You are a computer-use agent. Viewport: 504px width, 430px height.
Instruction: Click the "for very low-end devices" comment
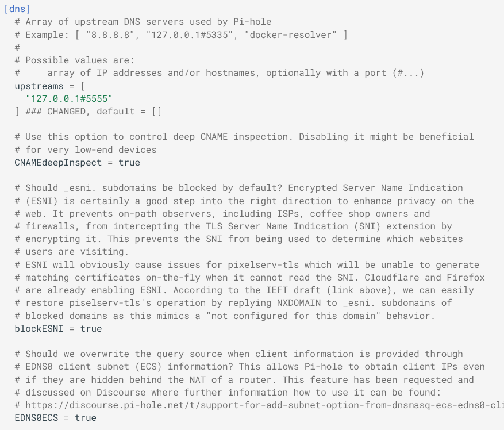pos(86,149)
